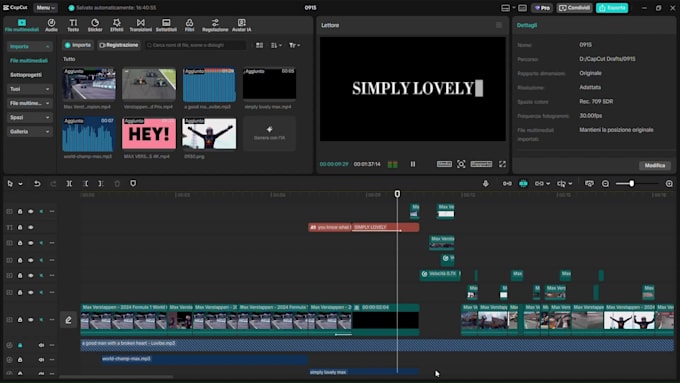This screenshot has width=680, height=383.
Task: Click the Delete left trim icon
Action: click(85, 183)
